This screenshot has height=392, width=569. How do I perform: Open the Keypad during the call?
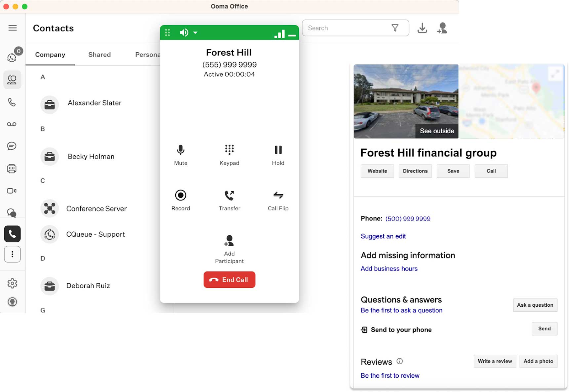(x=229, y=155)
